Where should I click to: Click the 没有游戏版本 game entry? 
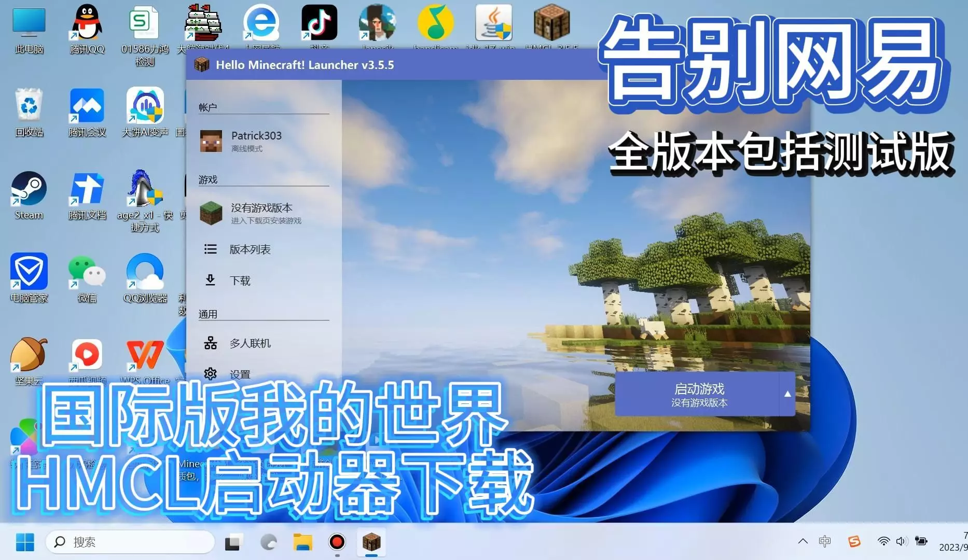264,213
